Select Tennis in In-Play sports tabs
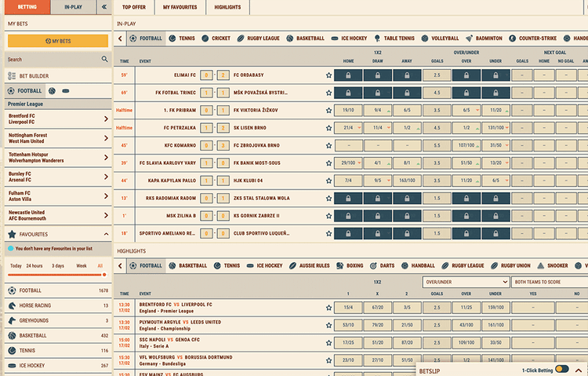This screenshot has height=376, width=588. coord(182,38)
